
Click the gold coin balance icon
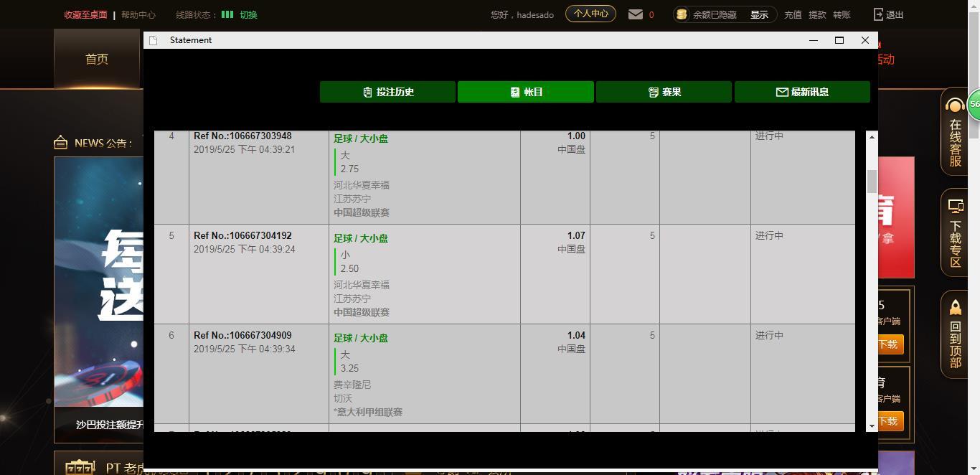(x=682, y=14)
